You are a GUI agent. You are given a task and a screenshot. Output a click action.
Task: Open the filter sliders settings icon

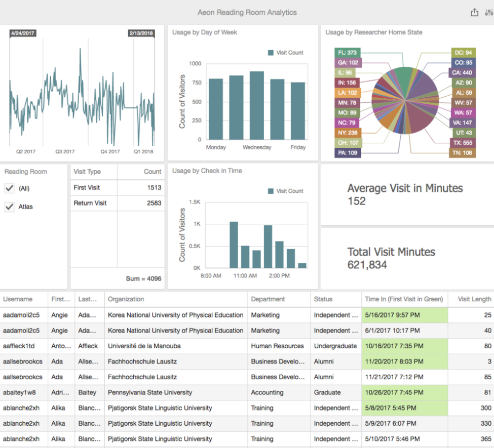[489, 13]
